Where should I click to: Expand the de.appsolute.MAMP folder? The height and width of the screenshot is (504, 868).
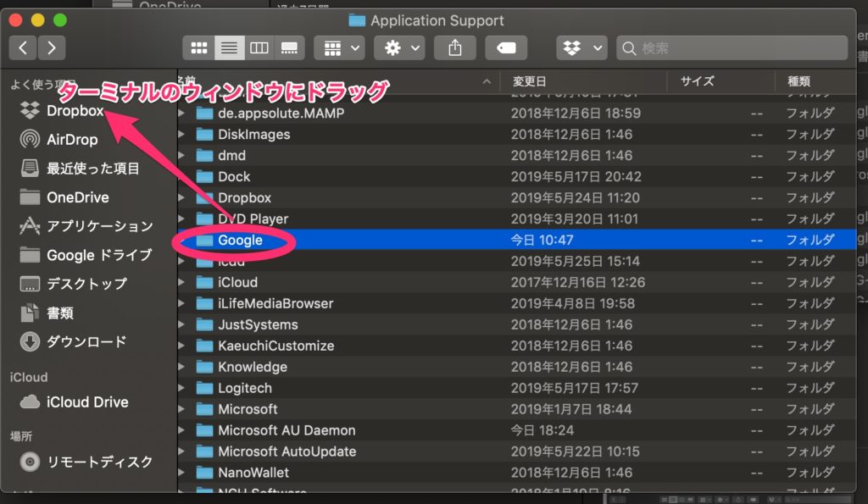pyautogui.click(x=181, y=113)
